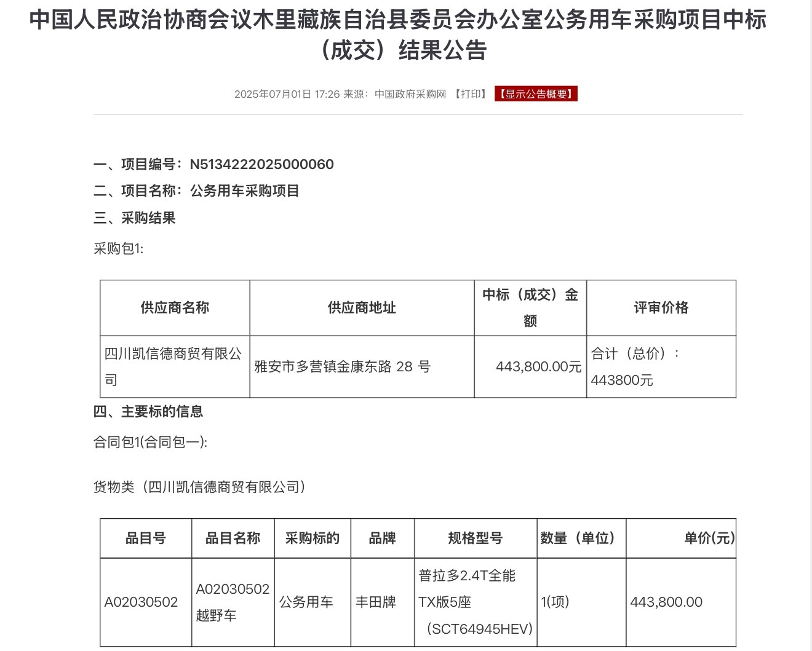
Task: Click the 供应商地址 column header
Action: [362, 308]
